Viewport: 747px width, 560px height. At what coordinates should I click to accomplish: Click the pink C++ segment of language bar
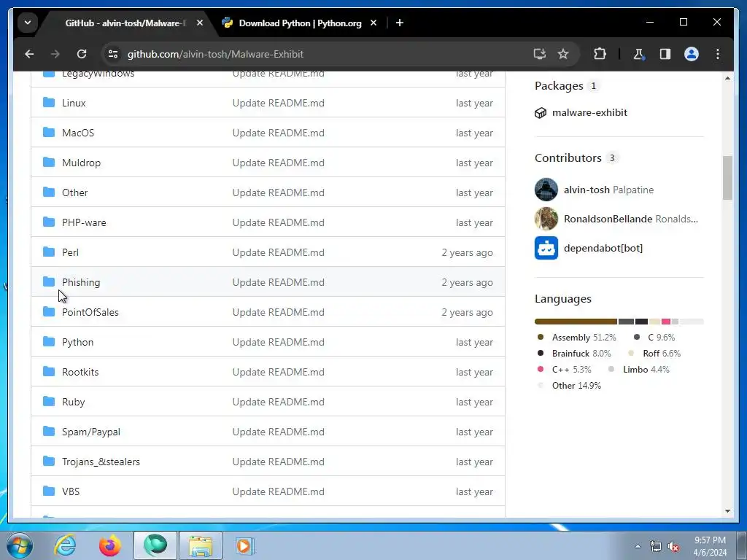[665, 322]
